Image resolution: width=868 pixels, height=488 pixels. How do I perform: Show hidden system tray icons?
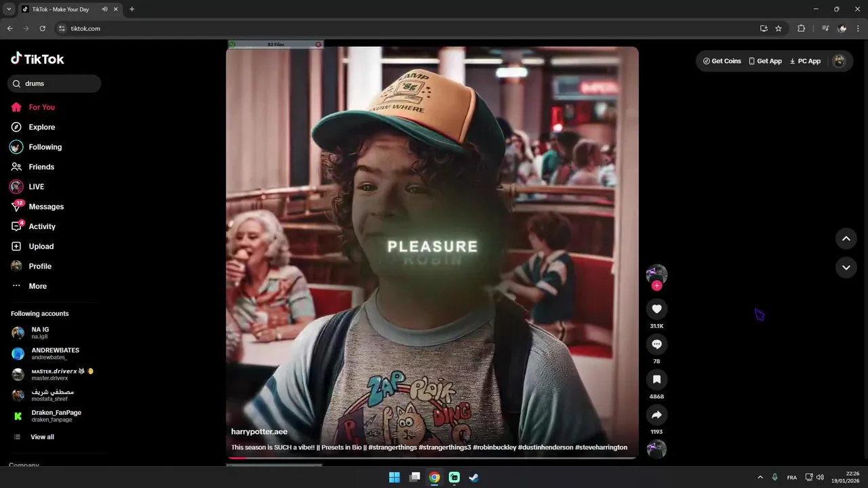(759, 477)
